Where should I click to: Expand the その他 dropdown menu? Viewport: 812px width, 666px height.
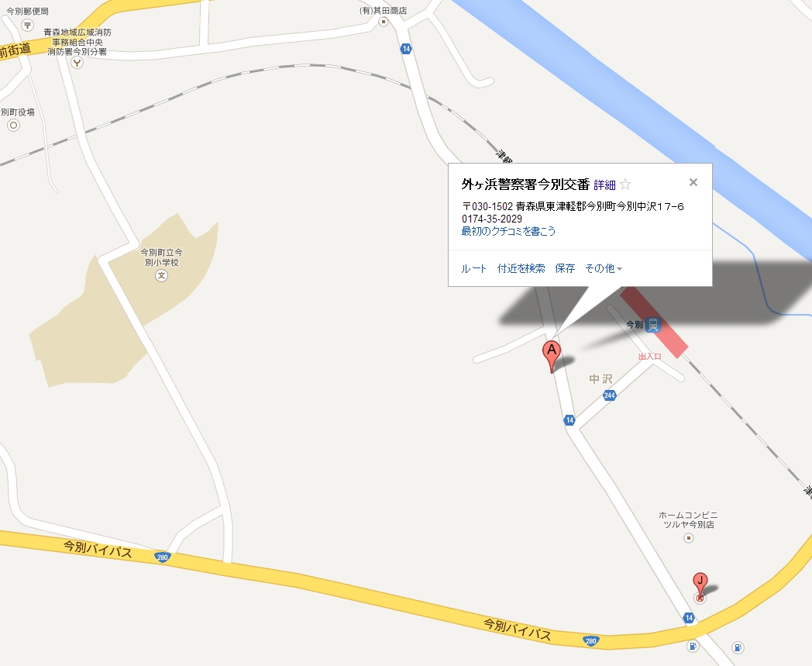coord(604,268)
